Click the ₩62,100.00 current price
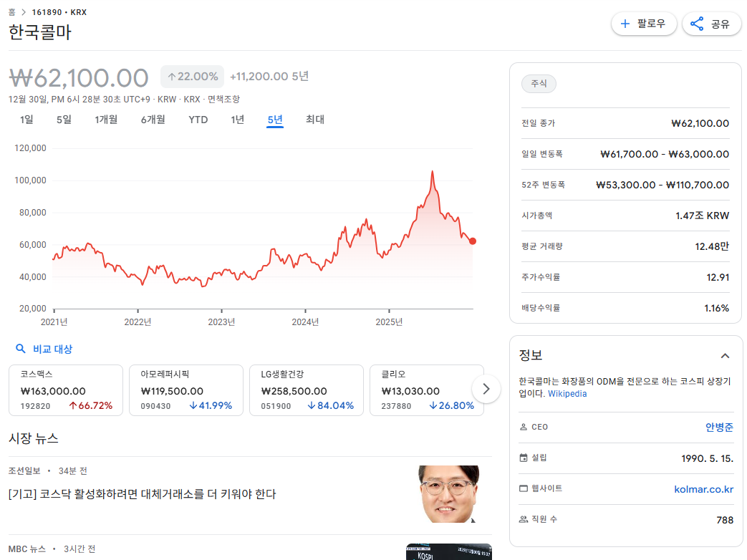Viewport: 747px width, 560px height. pyautogui.click(x=79, y=77)
